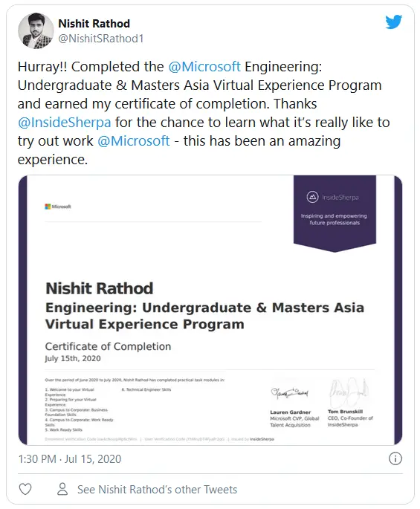Click the Twitter bird logo icon
The height and width of the screenshot is (509, 420).
tap(394, 22)
